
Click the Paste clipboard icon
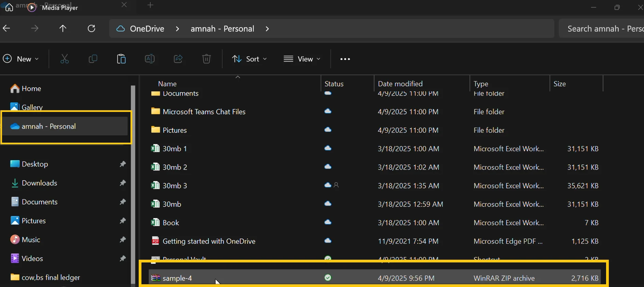[121, 59]
